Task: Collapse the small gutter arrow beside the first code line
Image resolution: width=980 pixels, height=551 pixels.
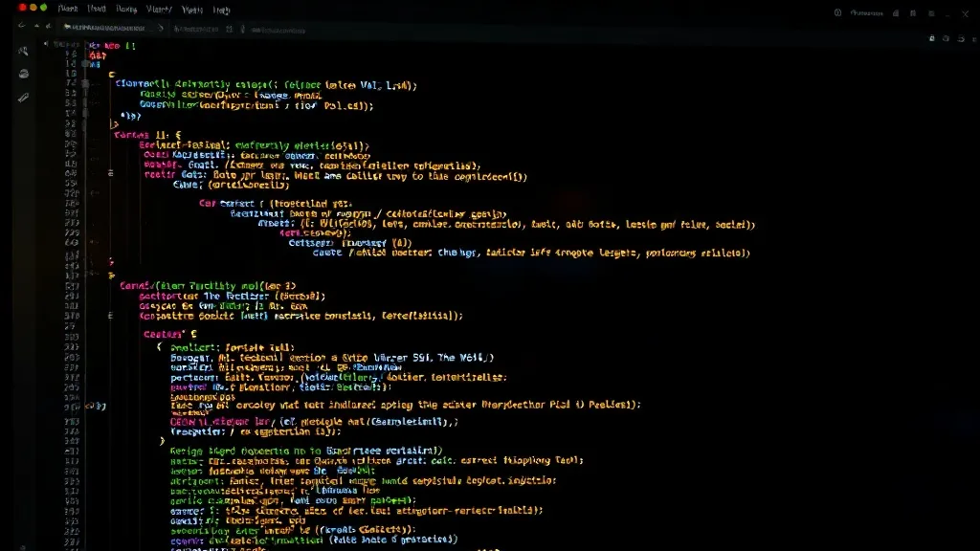Action: click(46, 44)
